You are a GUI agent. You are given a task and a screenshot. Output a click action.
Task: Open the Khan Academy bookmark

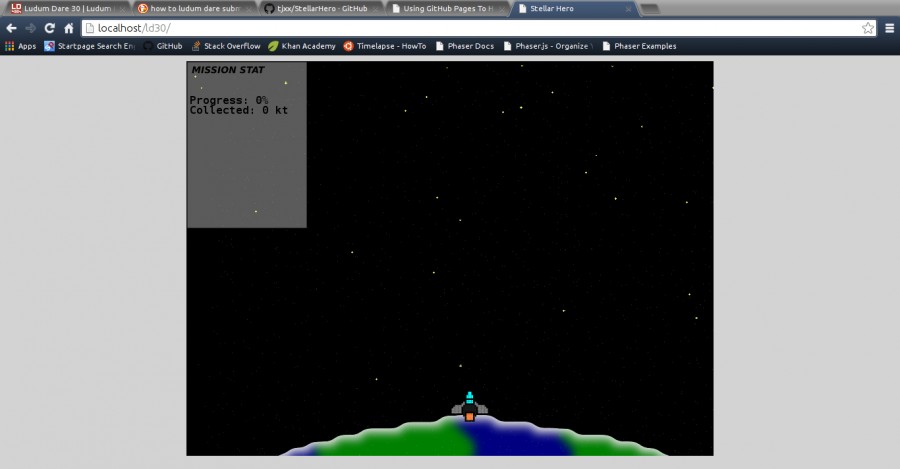(x=302, y=46)
